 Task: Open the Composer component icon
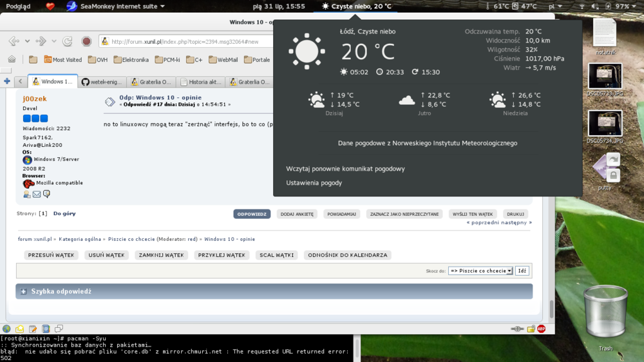[33, 329]
